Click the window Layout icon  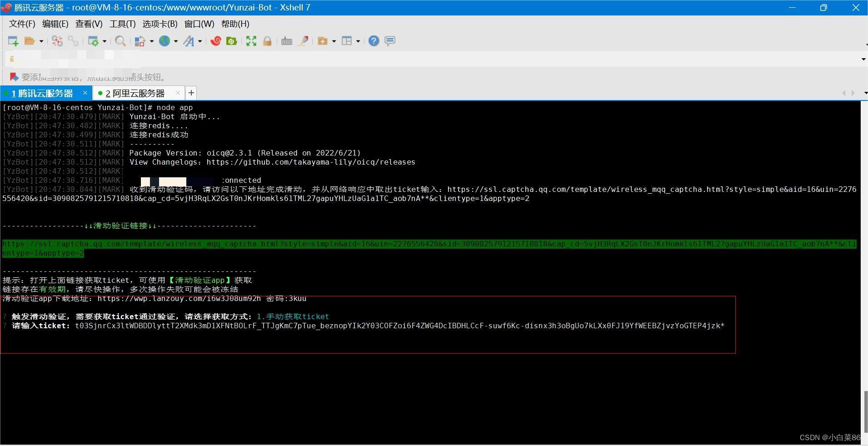tap(347, 41)
